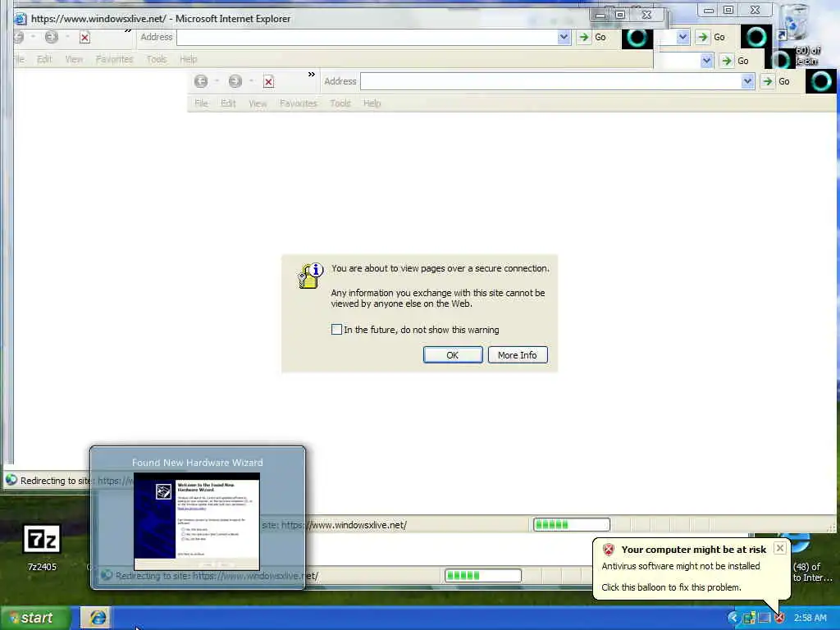Open File menu in the front Explorer window
The image size is (840, 630).
202,103
